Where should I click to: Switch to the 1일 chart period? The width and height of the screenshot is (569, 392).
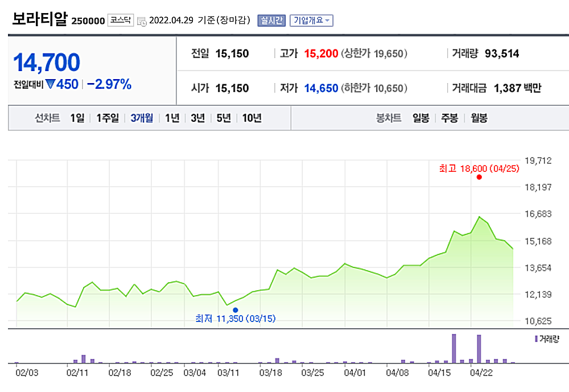coord(76,117)
